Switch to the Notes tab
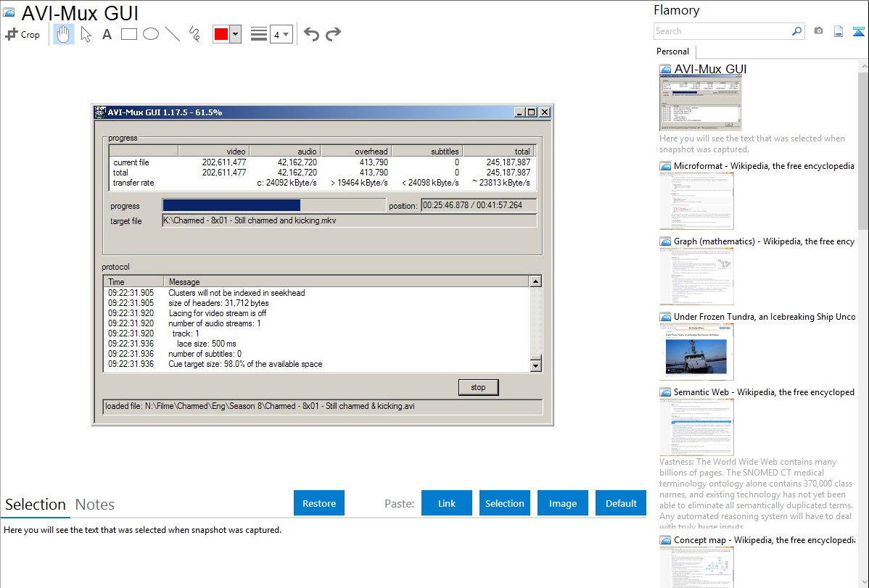 coord(95,505)
